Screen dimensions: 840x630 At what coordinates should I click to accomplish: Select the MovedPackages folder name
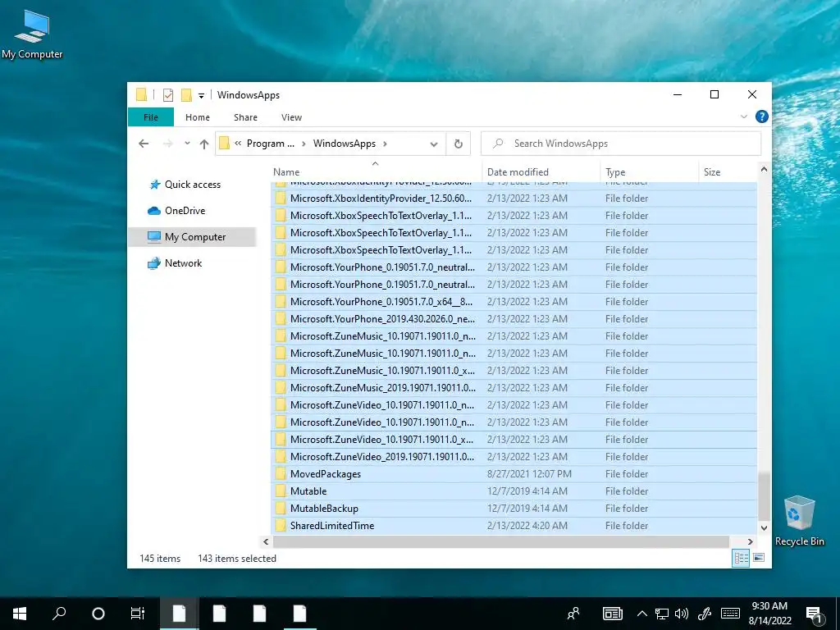(325, 474)
